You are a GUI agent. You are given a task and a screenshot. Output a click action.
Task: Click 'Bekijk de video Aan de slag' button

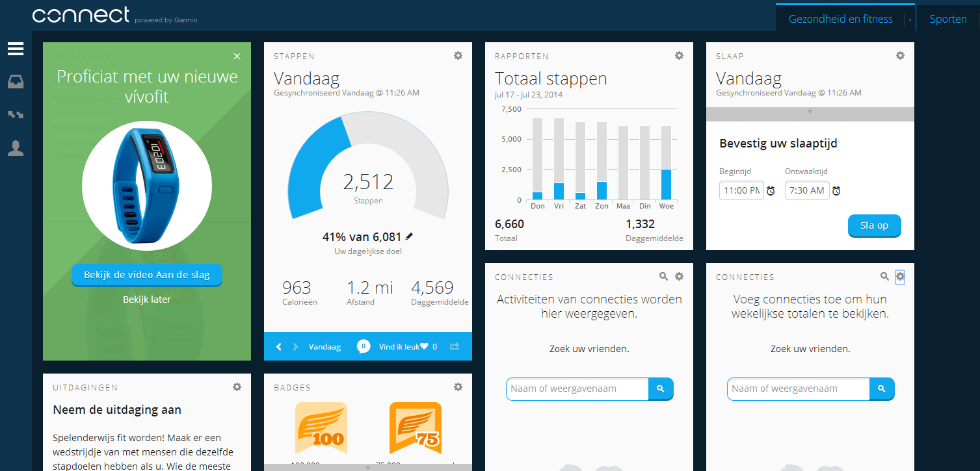point(147,275)
